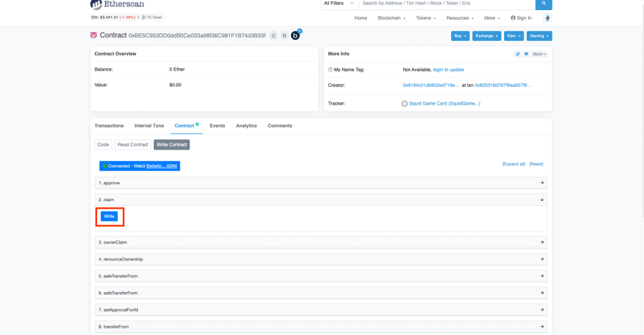Image resolution: width=644 pixels, height=335 pixels.
Task: Show the address QR code icon
Action: click(284, 36)
